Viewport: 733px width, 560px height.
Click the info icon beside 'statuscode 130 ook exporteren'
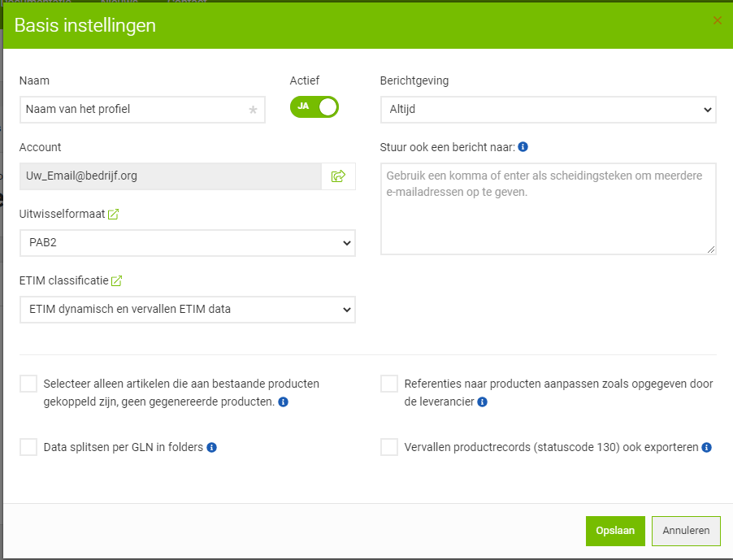[x=706, y=447]
